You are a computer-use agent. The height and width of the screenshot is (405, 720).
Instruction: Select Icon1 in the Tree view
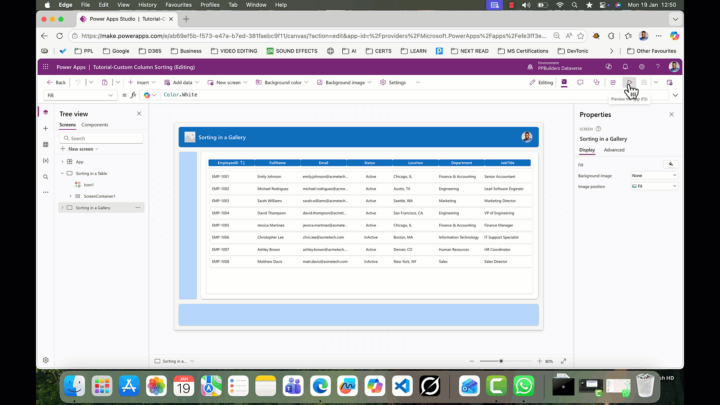coord(89,185)
